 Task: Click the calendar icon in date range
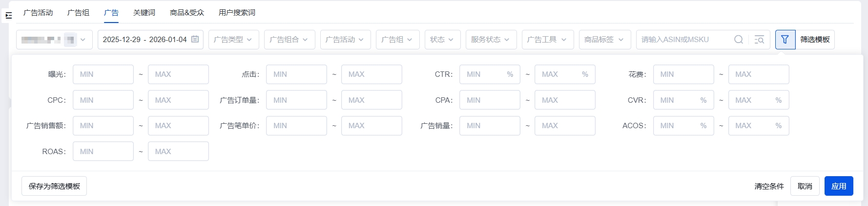pos(195,39)
